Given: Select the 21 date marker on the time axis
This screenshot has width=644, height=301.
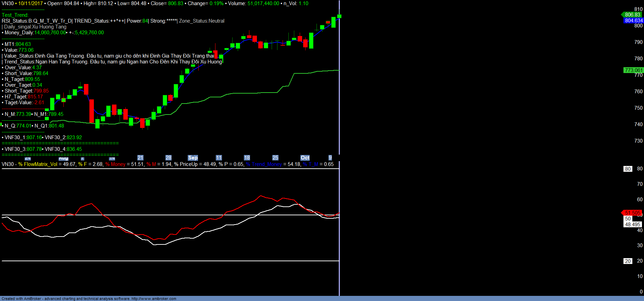Looking at the screenshot, I should 140,158.
